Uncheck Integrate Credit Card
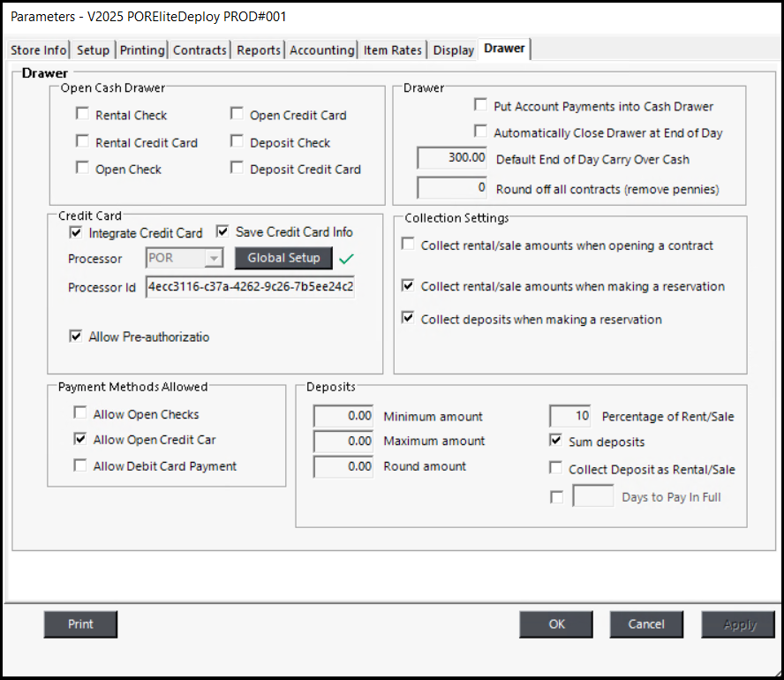Viewport: 784px width, 680px height. pos(76,233)
